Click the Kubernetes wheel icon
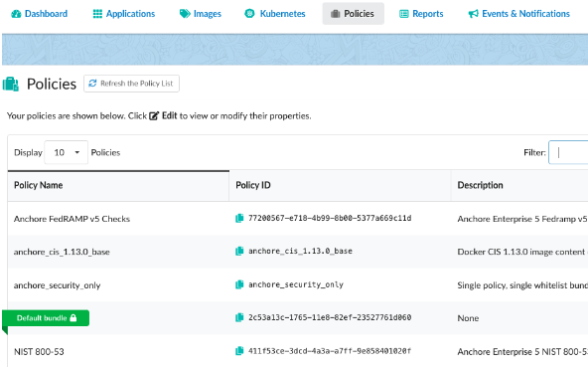The height and width of the screenshot is (367, 588). tap(249, 14)
